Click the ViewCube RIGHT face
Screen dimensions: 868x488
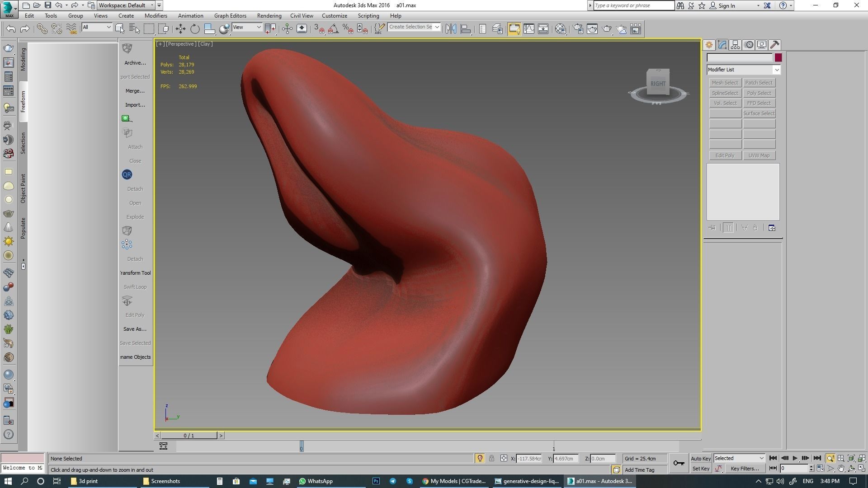tap(658, 83)
